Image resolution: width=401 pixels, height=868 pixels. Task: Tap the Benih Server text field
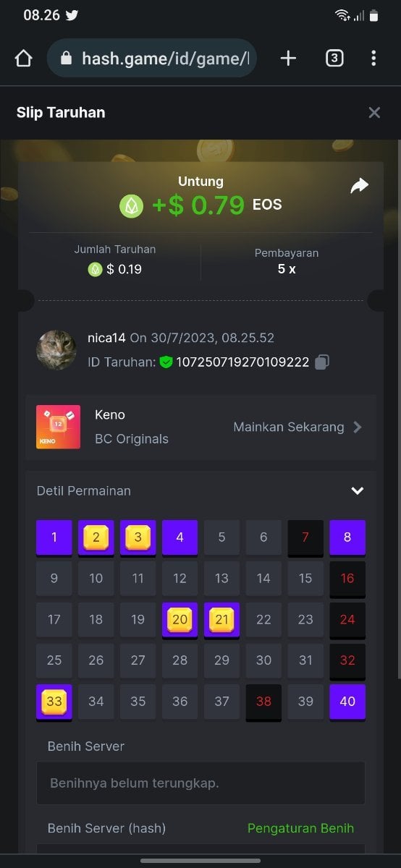click(200, 783)
